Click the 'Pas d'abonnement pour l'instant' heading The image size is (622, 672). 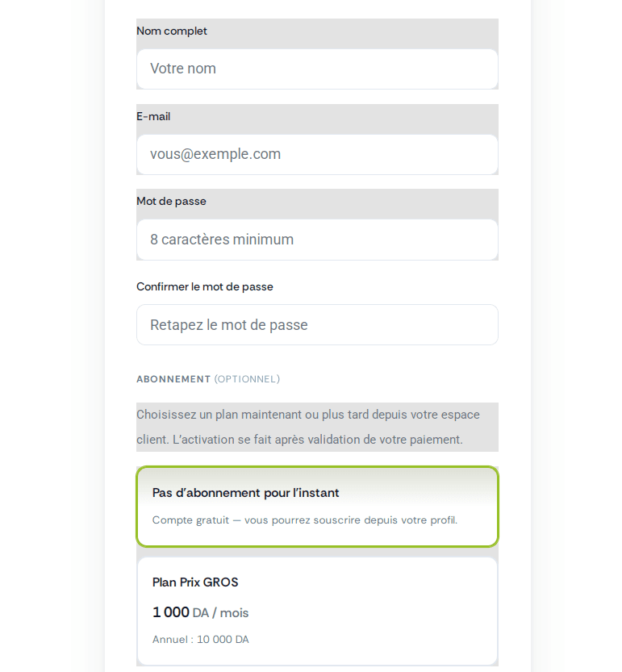point(245,493)
